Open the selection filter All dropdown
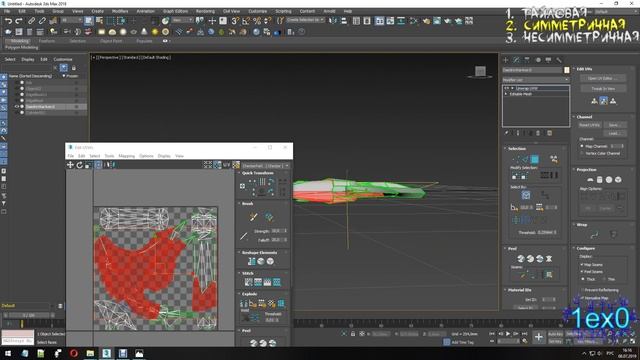640x360 pixels. pos(71,20)
